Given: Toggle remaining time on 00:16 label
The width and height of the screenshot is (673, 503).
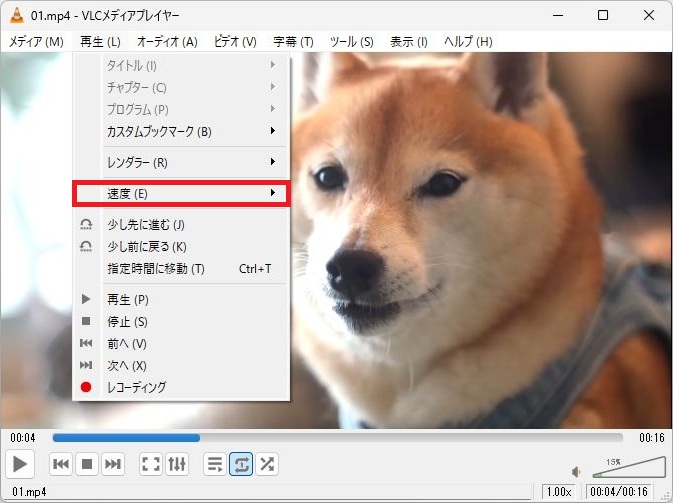Looking at the screenshot, I should click(651, 437).
